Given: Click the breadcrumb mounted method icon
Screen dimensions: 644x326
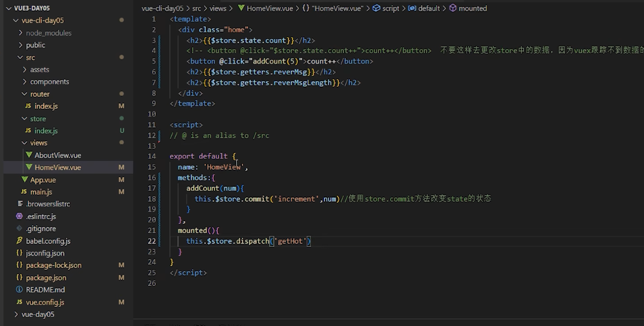Looking at the screenshot, I should (x=452, y=8).
